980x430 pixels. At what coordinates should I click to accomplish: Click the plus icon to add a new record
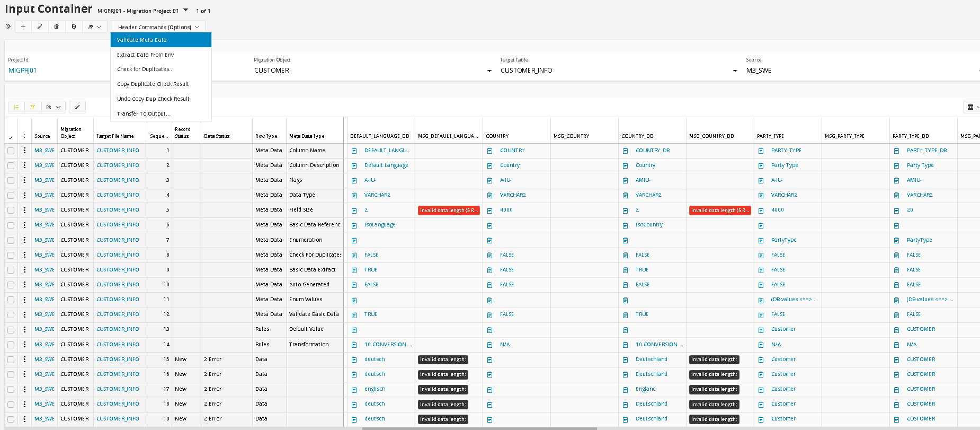tap(23, 27)
